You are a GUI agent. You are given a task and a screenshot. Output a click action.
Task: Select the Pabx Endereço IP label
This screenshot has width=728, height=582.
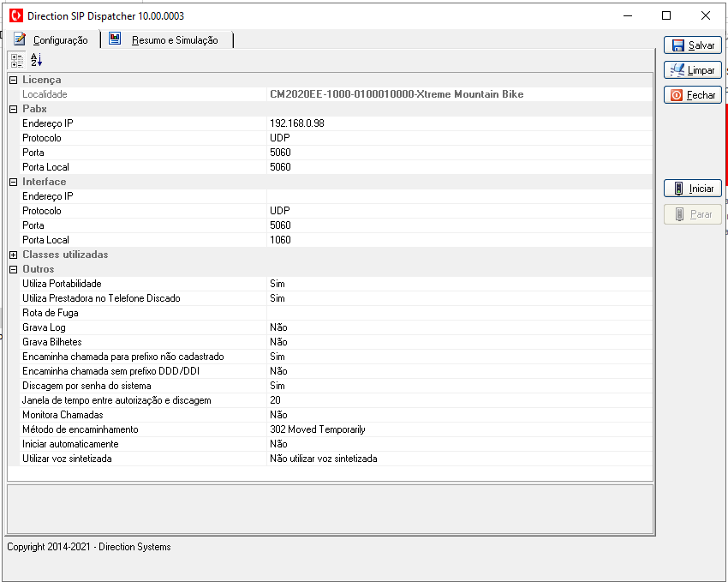coord(48,123)
